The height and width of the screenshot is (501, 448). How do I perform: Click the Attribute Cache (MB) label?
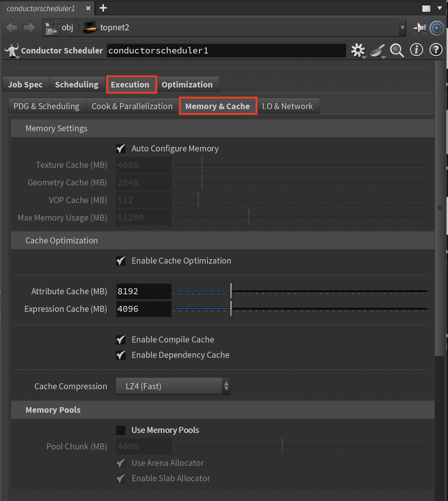[69, 291]
